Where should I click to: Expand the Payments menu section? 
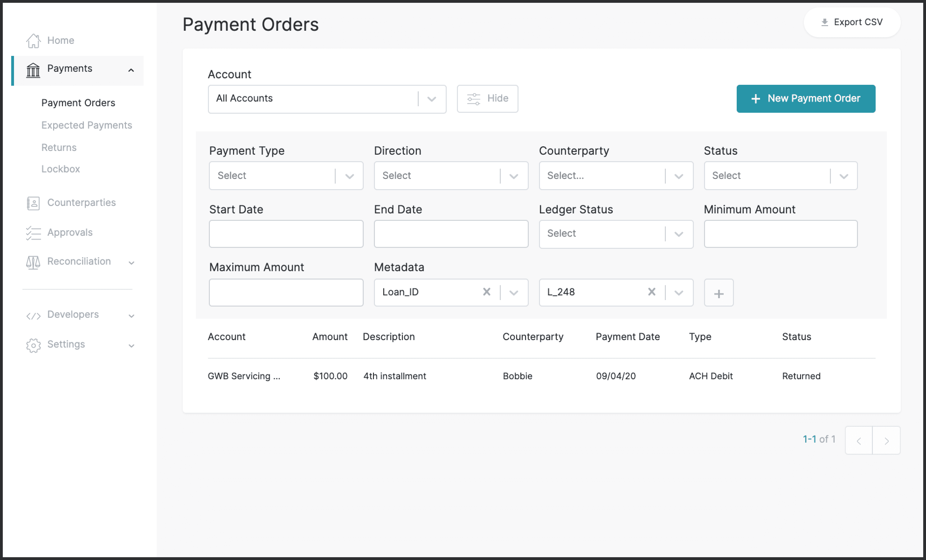[x=130, y=68]
